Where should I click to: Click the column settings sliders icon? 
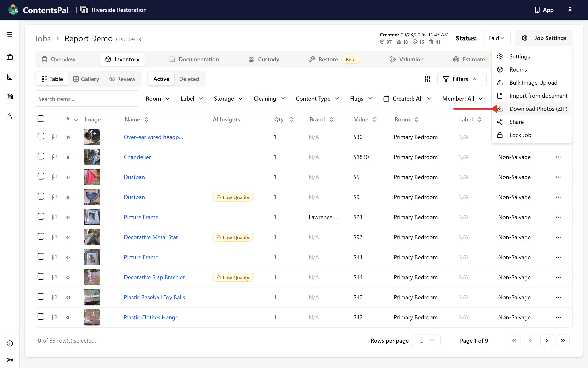tap(427, 79)
